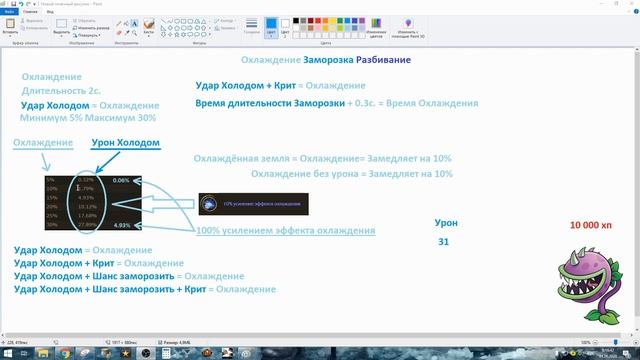Pick the pink palette swatch
The width and height of the screenshot is (640, 360).
click(x=318, y=28)
